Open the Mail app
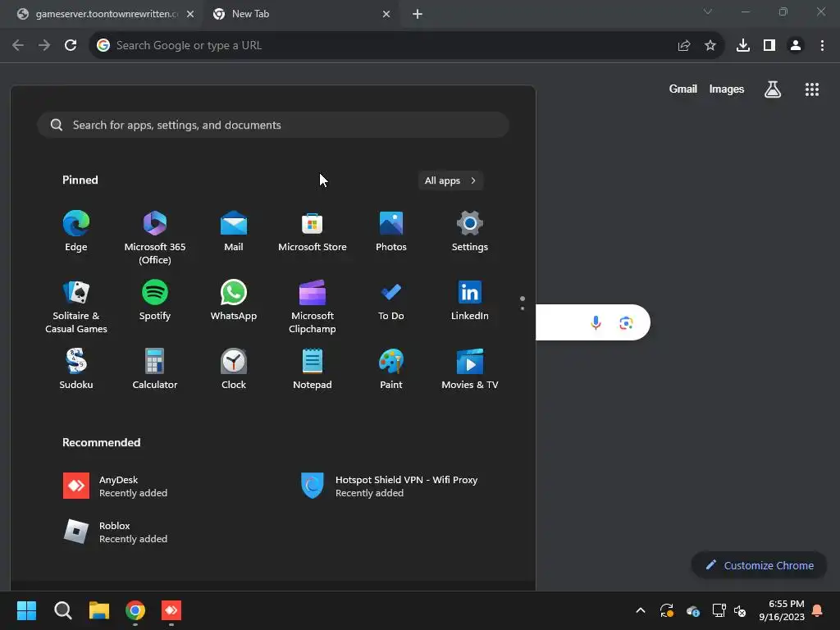The width and height of the screenshot is (840, 630). (234, 231)
